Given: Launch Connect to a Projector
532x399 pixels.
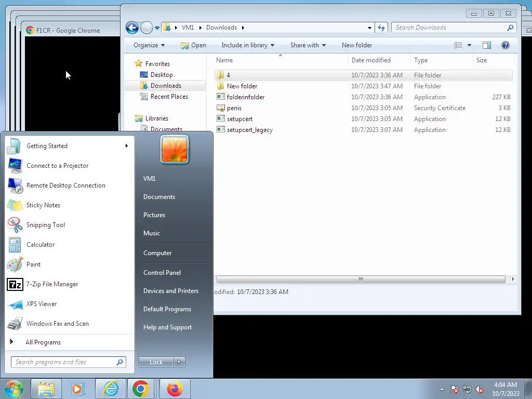Looking at the screenshot, I should click(70, 166).
